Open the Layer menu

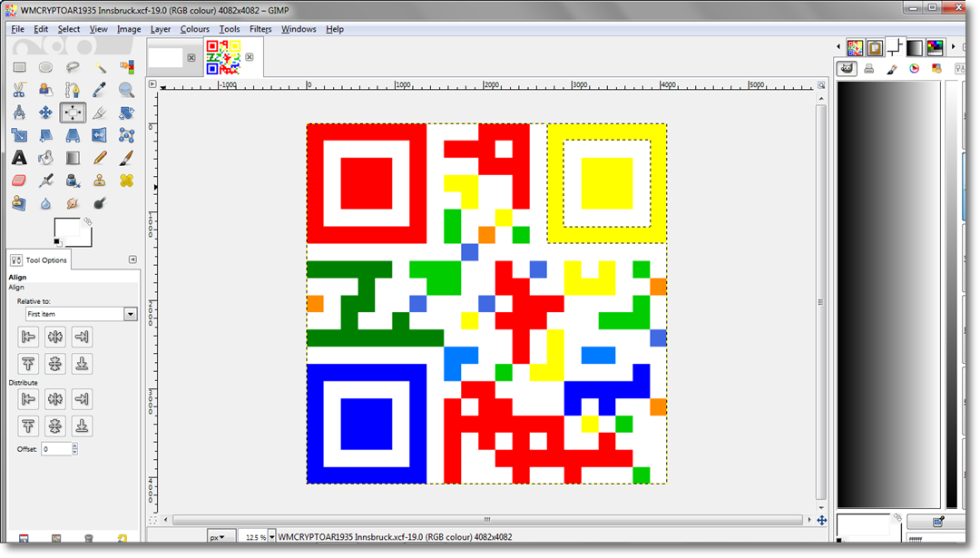(161, 29)
